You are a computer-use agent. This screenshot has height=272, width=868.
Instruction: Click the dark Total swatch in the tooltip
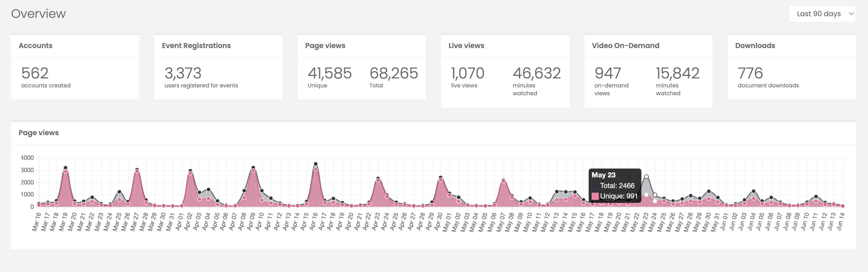(595, 185)
